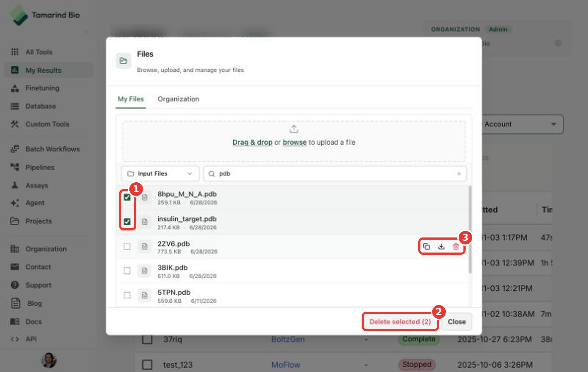The image size is (588, 372).
Task: Select the 37riq job row checkbox
Action: click(147, 339)
